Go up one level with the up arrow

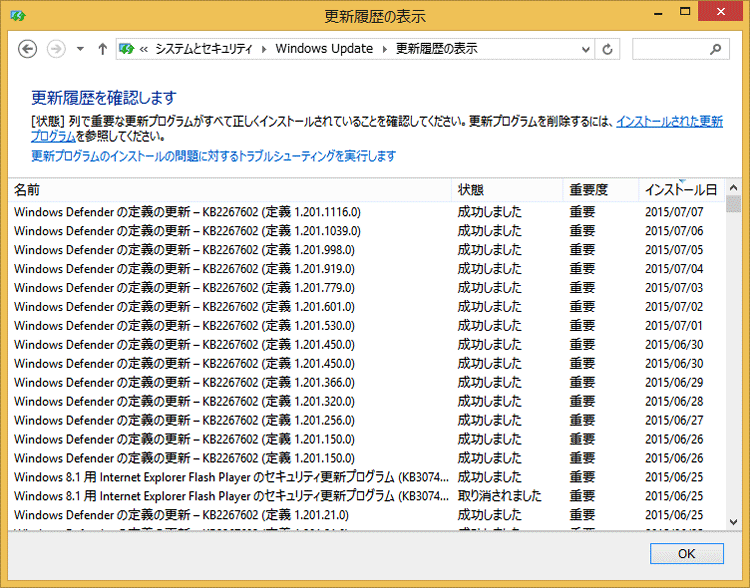(102, 49)
